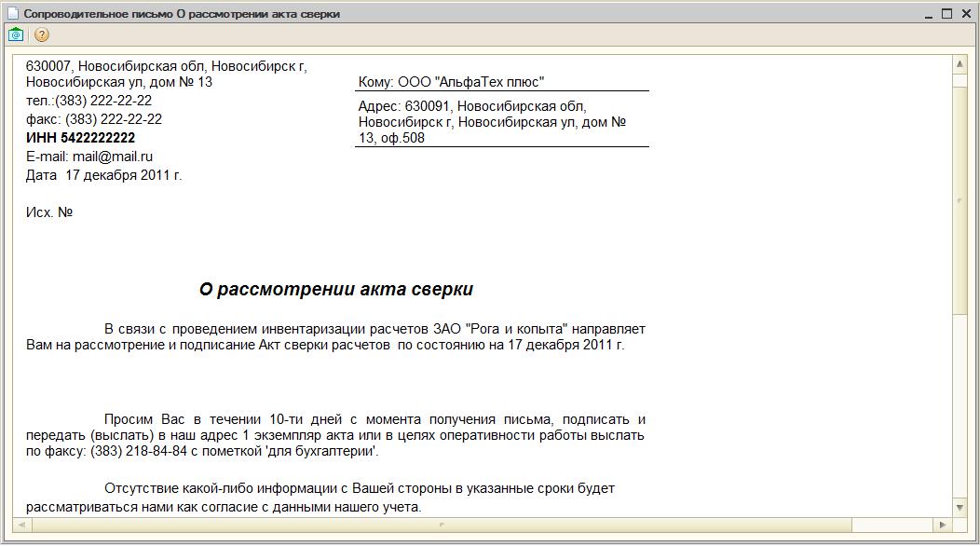Viewport: 980px width, 546px height.
Task: Maximize the Сопроводительное письмо window
Action: tap(946, 14)
